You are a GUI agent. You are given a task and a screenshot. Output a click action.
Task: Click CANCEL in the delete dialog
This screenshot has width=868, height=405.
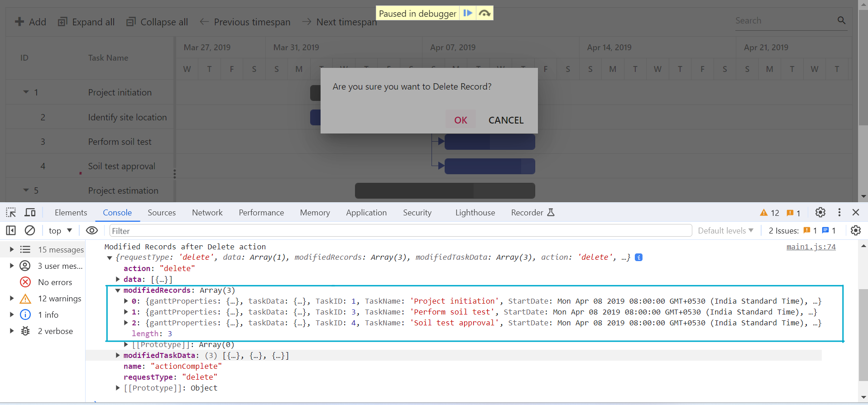coord(506,120)
